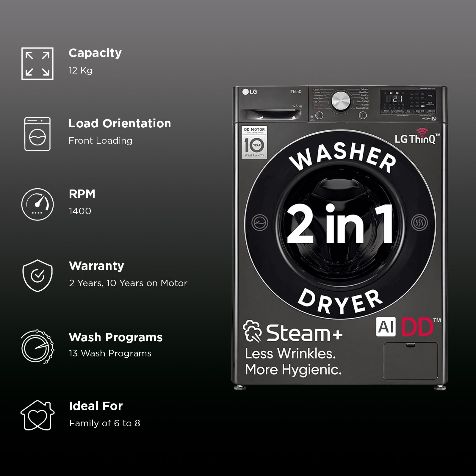Choose the Delicates program option
This screenshot has width=476, height=476.
[x=365, y=89]
